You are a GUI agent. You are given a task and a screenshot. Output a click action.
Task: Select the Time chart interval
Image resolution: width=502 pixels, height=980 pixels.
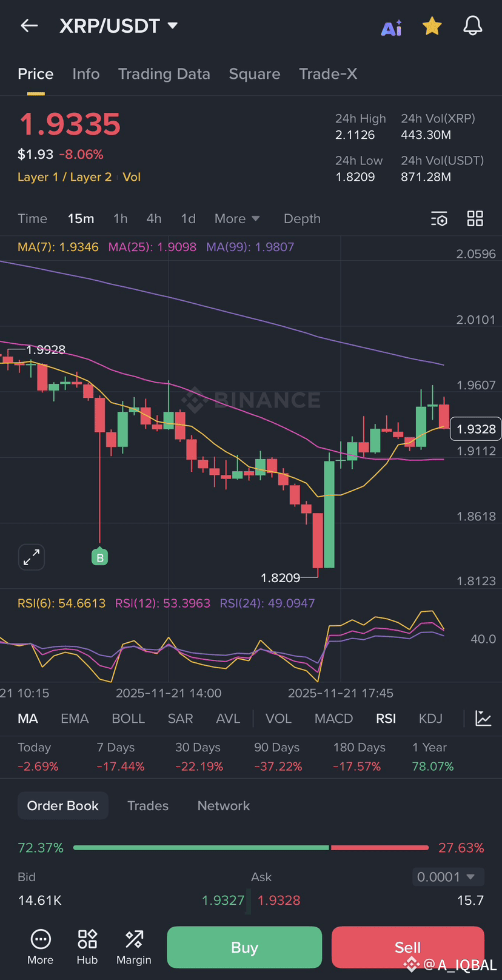[x=33, y=219]
